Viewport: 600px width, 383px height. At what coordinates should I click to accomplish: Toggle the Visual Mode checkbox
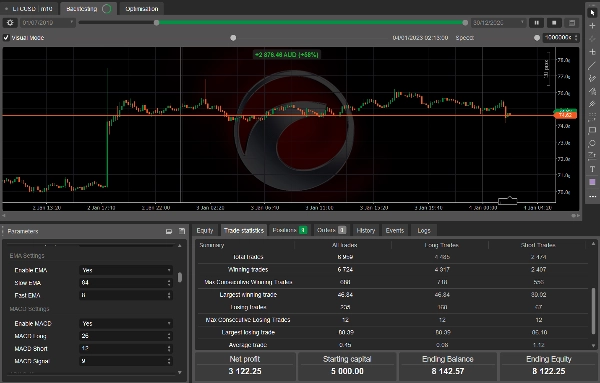6,37
